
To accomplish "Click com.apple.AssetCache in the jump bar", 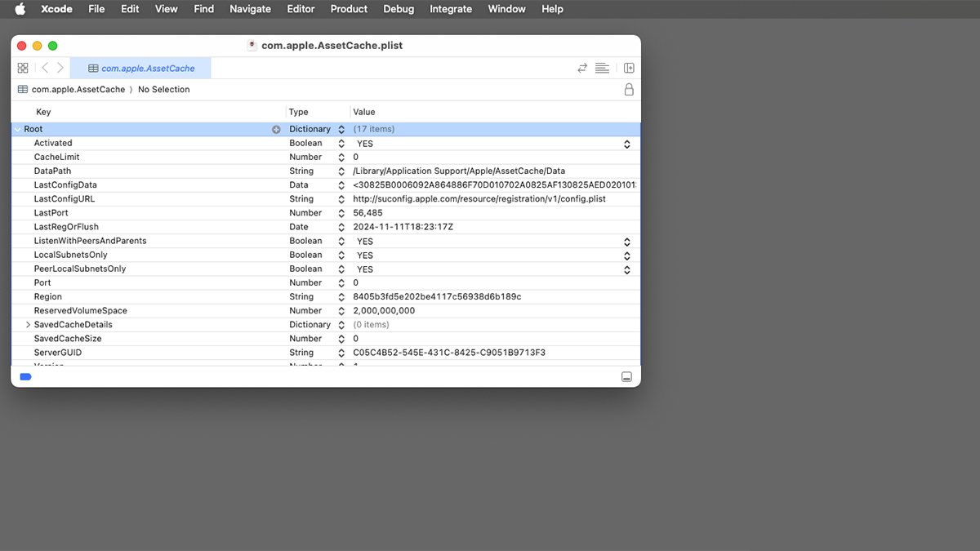I will point(78,90).
